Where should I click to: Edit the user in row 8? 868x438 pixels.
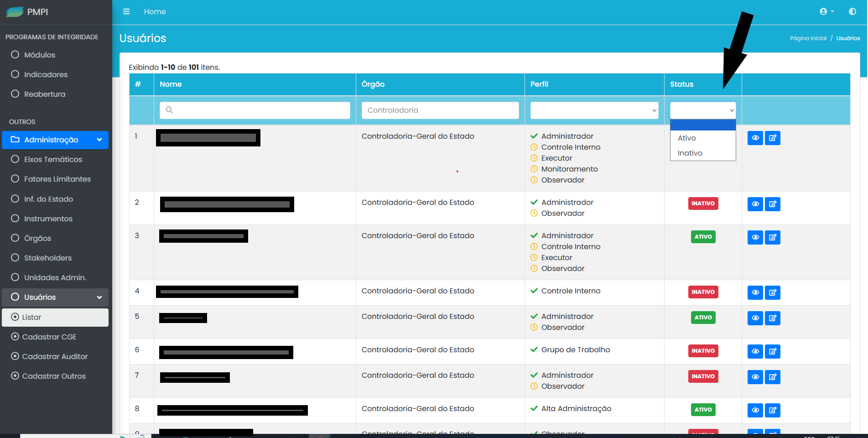[772, 410]
